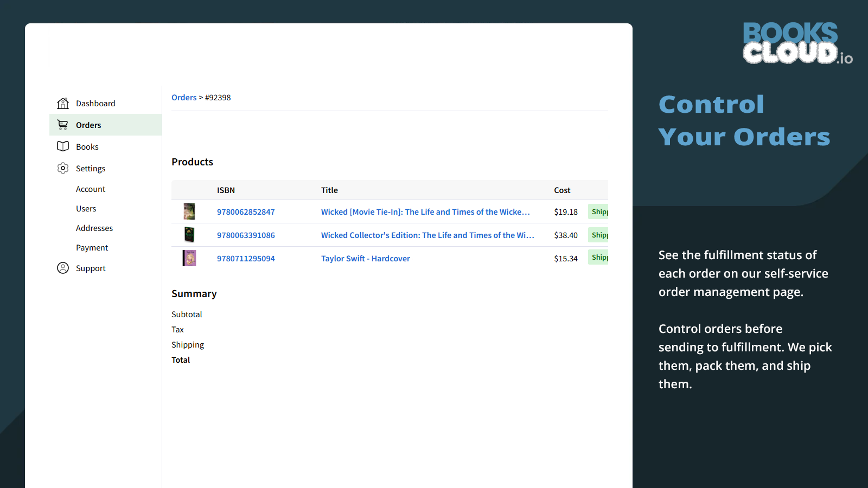Click the Orders breadcrumb link

[184, 98]
